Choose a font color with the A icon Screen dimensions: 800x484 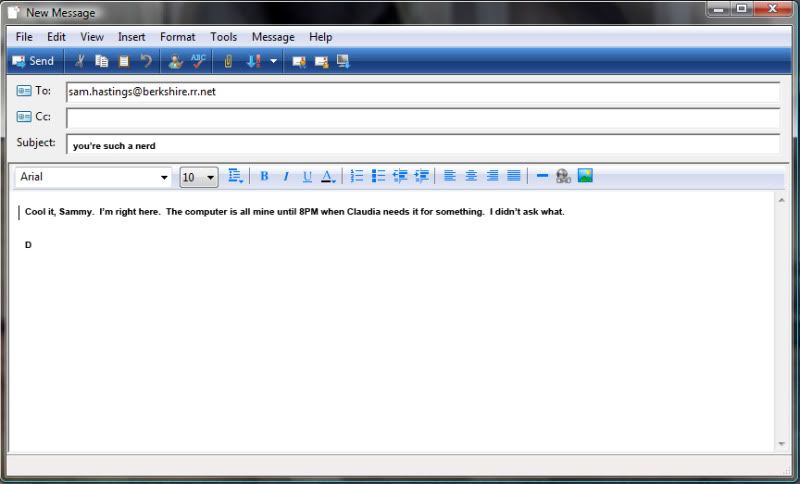[328, 176]
